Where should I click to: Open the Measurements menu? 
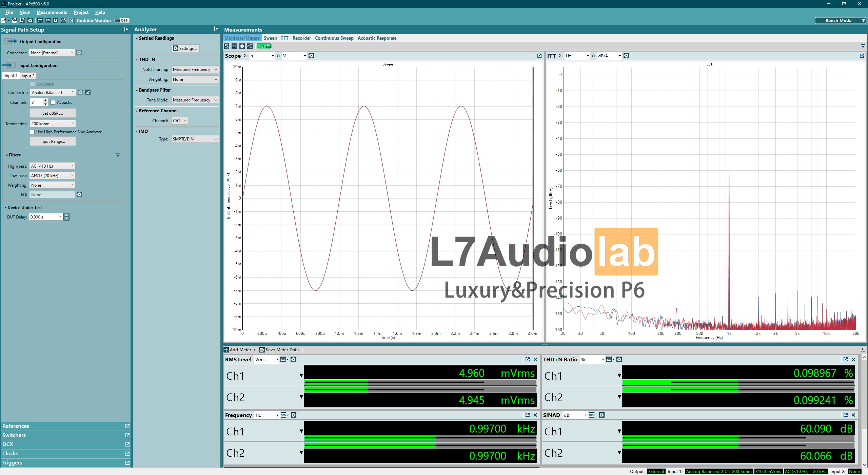coord(52,12)
